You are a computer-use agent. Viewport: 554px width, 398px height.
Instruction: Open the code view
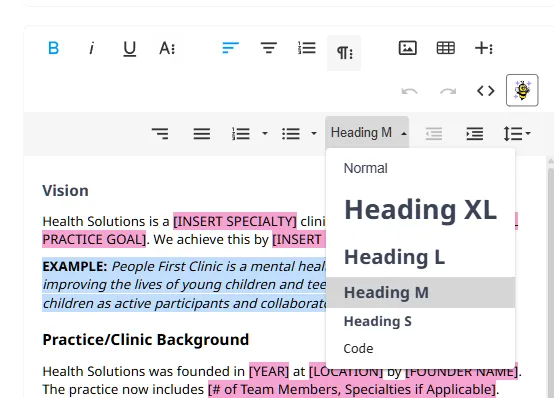point(485,91)
